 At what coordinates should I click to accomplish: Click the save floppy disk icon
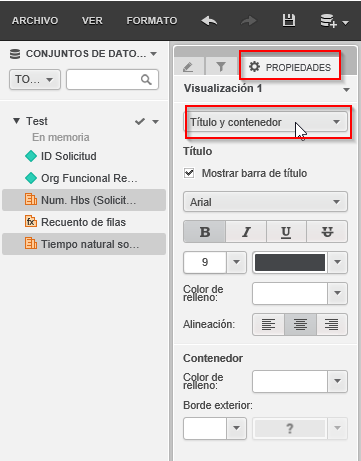tap(289, 20)
